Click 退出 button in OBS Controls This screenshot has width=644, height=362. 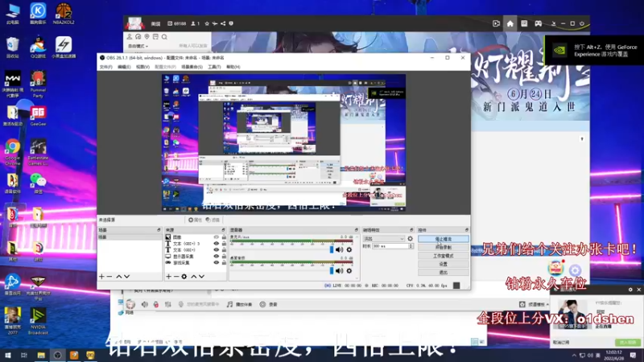click(444, 272)
